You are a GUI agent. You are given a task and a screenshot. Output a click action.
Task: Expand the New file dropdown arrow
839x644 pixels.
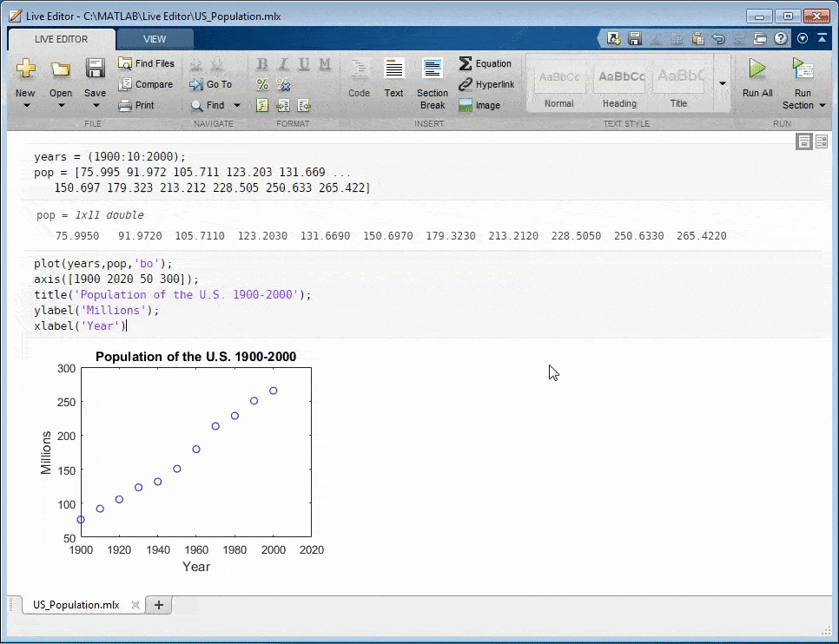[25, 106]
